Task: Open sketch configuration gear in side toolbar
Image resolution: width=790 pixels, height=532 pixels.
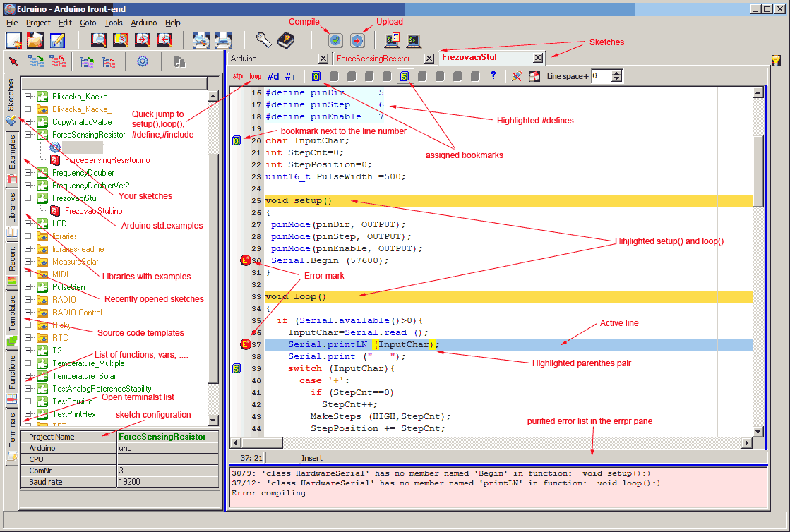Action: point(143,61)
